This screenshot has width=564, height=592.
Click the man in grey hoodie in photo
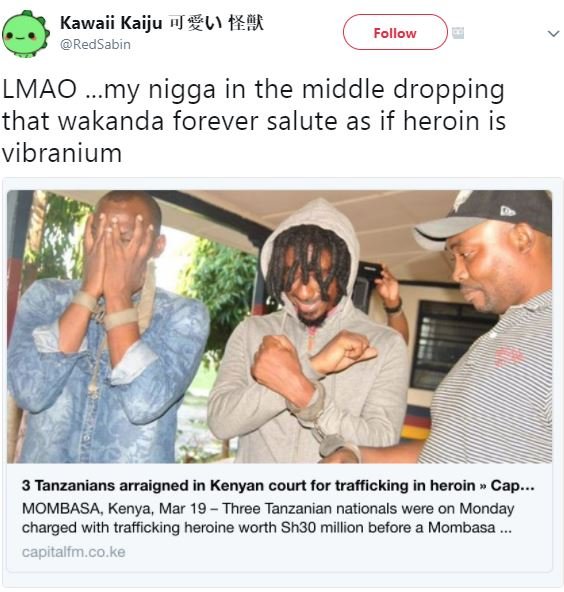click(x=308, y=330)
